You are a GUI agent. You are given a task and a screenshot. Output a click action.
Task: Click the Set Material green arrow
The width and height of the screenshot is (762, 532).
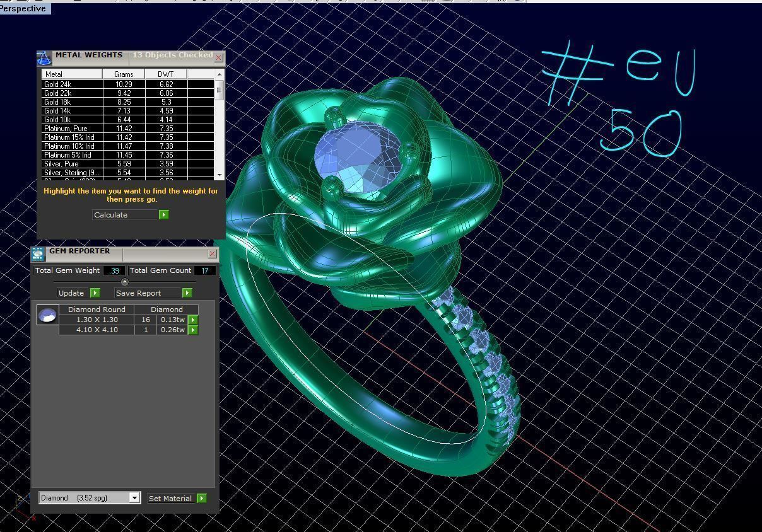pyautogui.click(x=201, y=498)
